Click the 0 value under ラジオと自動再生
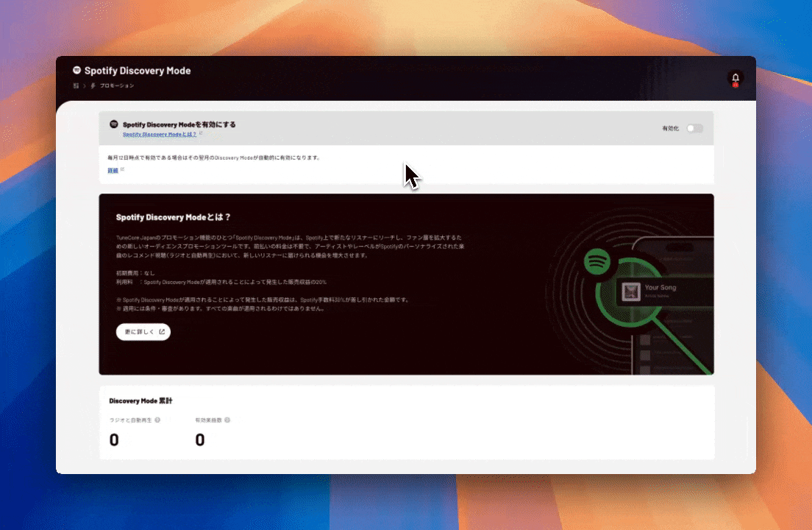The image size is (812, 530). coord(114,440)
